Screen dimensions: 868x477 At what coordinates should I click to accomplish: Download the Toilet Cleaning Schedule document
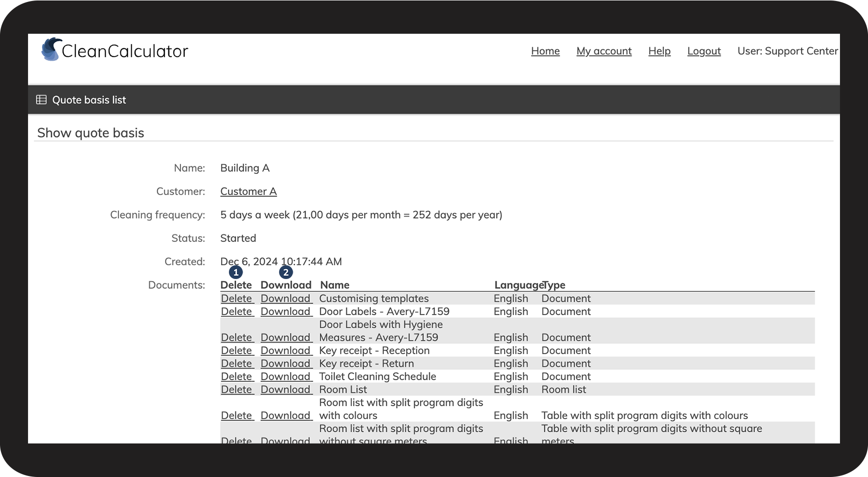point(285,377)
